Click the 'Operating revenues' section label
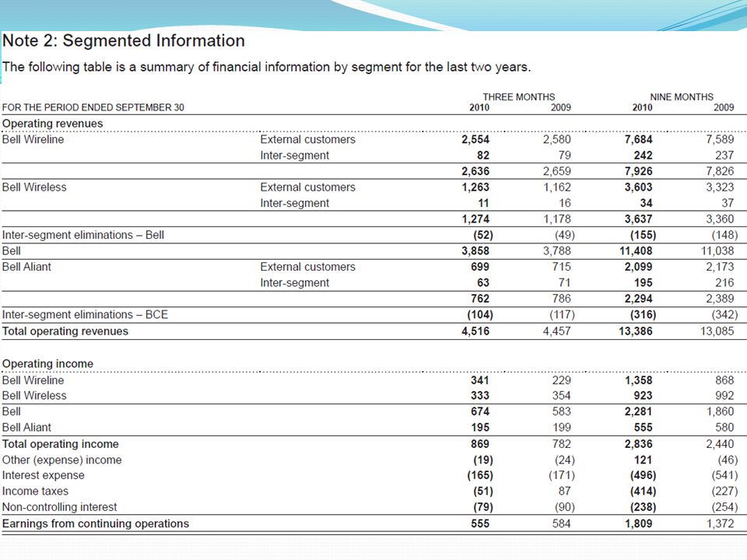Viewport: 747px width, 560px height. point(52,124)
